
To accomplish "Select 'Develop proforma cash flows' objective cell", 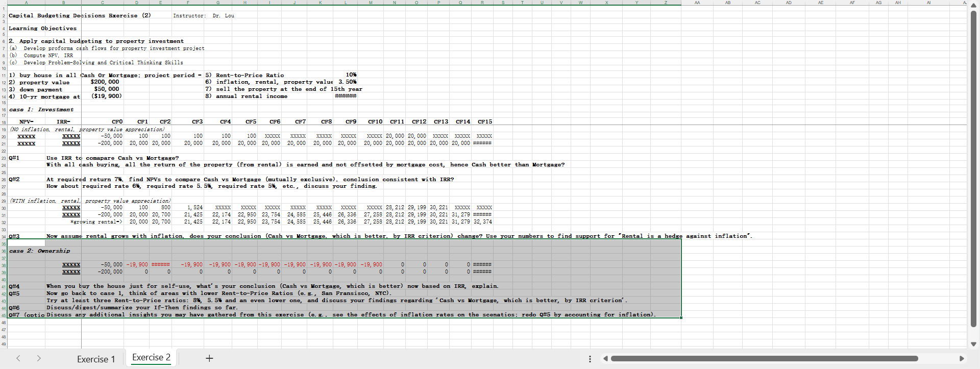I will [114, 48].
